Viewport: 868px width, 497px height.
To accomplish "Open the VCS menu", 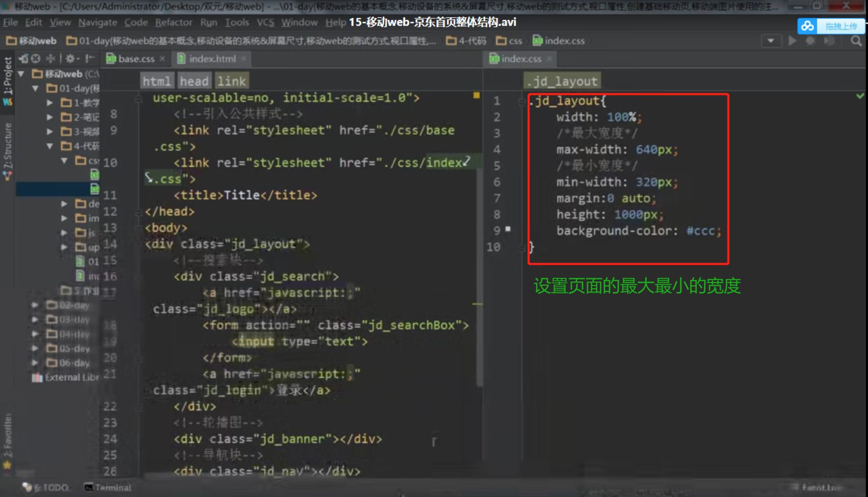I will pyautogui.click(x=265, y=23).
